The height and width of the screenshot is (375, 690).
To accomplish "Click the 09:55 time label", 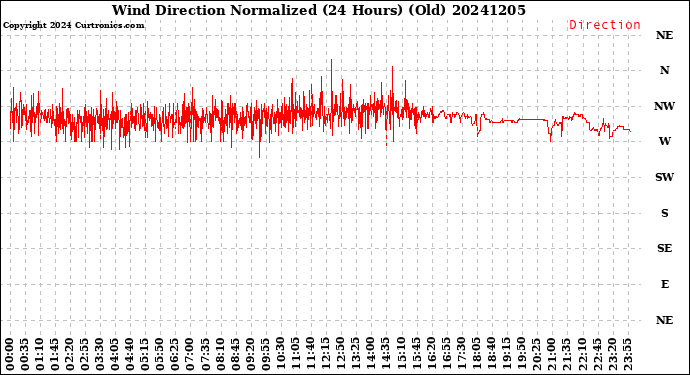I will 265,354.
